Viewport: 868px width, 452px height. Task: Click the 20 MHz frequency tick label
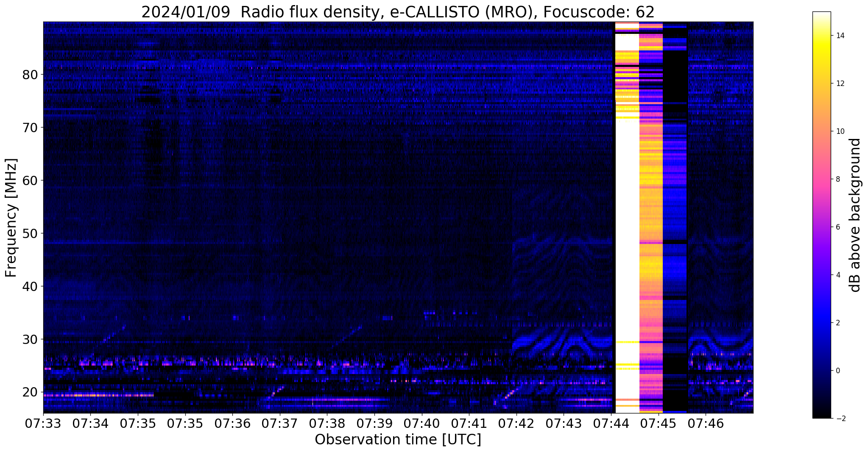coord(30,392)
